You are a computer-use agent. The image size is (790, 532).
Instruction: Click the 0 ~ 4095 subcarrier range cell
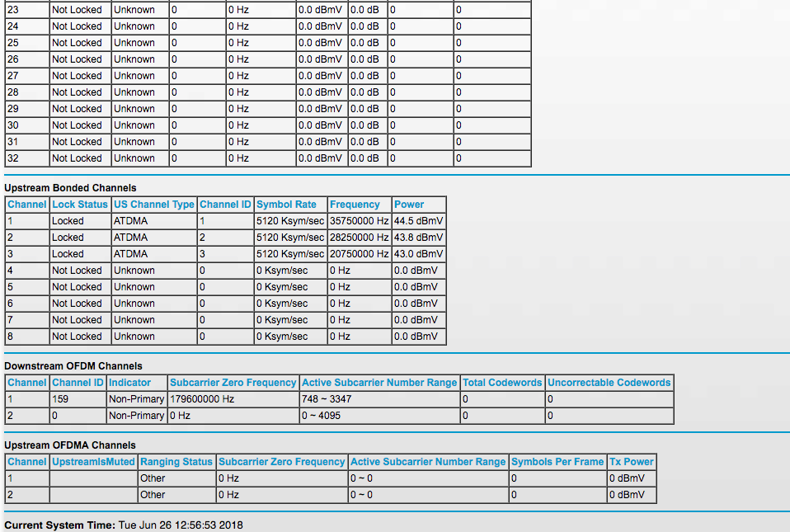click(322, 416)
